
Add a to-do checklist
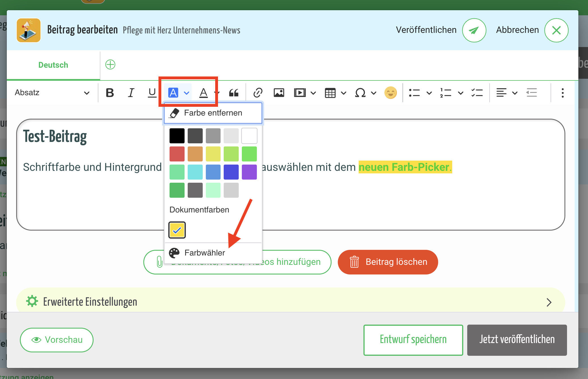pos(477,93)
